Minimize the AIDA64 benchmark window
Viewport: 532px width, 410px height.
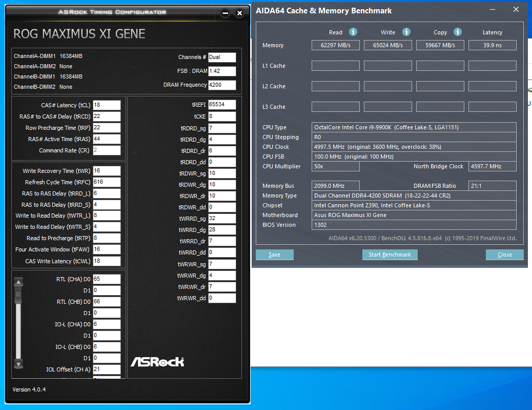pos(493,10)
